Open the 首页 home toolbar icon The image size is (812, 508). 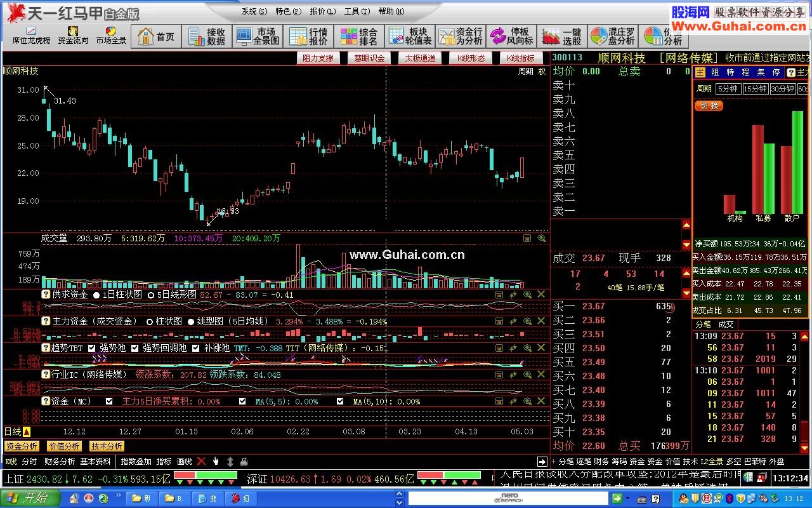coord(157,37)
